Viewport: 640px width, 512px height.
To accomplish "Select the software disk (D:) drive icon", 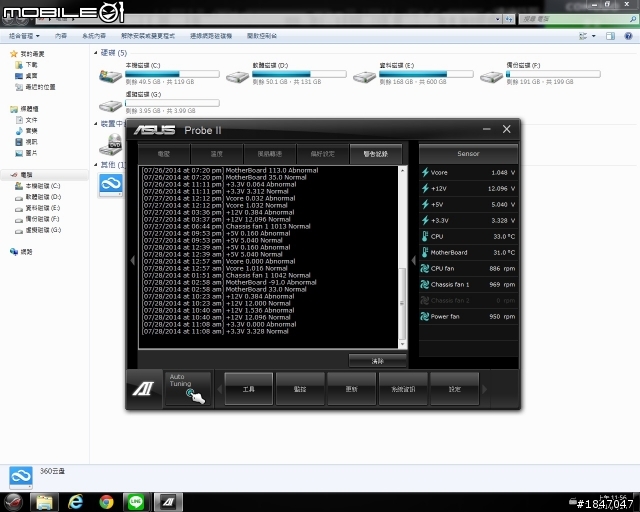I will coord(237,76).
